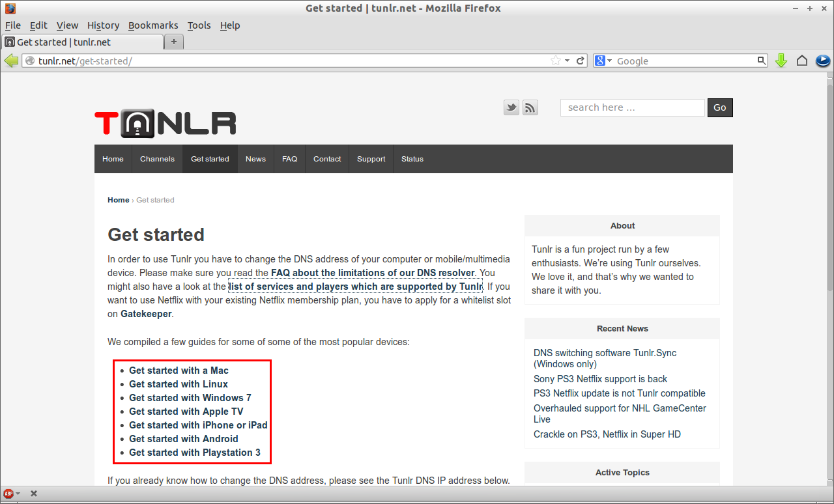Open the RSS feed icon
Screen dimensions: 834x504
click(530, 108)
